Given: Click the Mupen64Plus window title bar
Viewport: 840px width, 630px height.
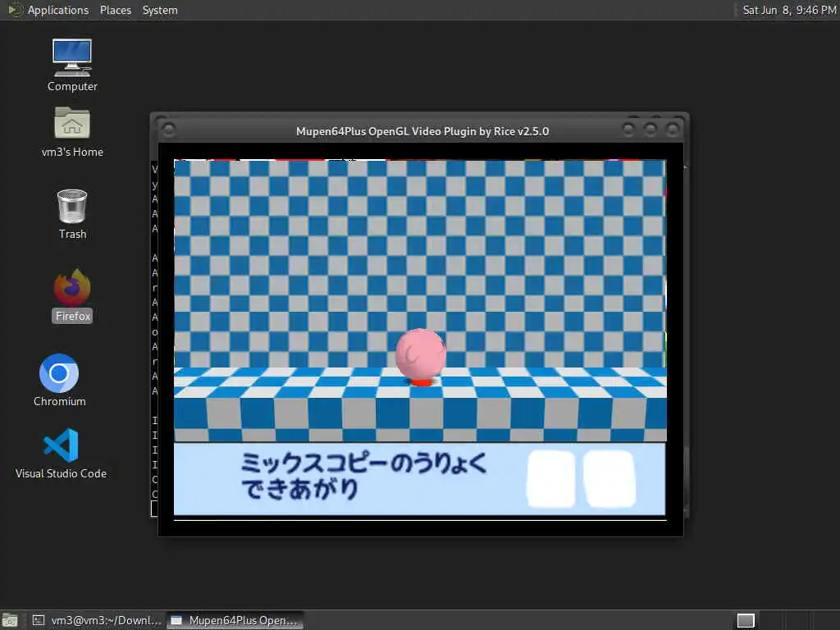Looking at the screenshot, I should 422,131.
